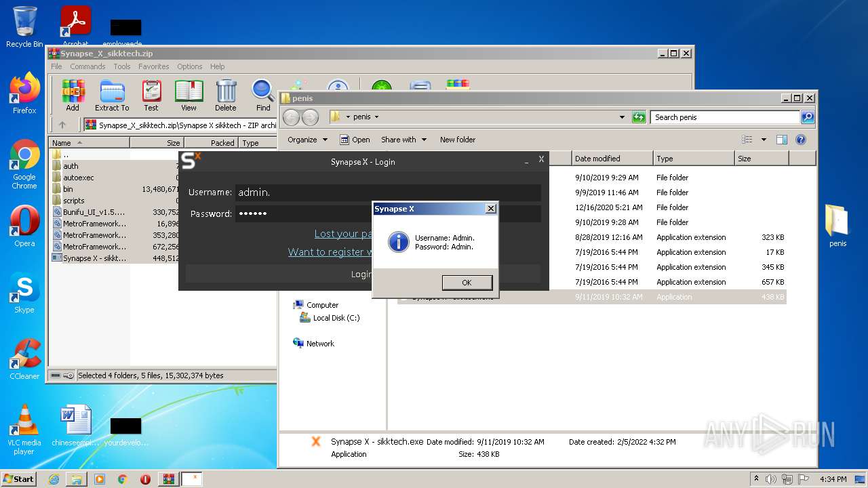868x488 pixels.
Task: Click the Delete icon in WinRAR toolbar
Action: click(226, 96)
